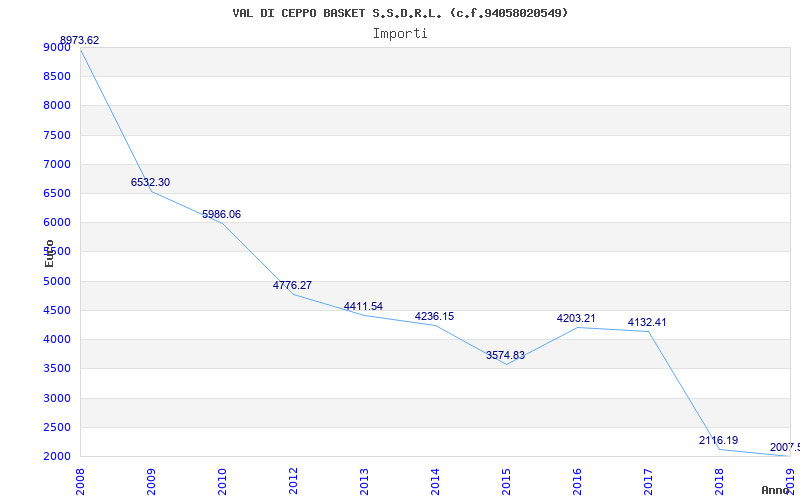Click the 2015 x-axis year label
This screenshot has height=500, width=800.
[x=506, y=482]
